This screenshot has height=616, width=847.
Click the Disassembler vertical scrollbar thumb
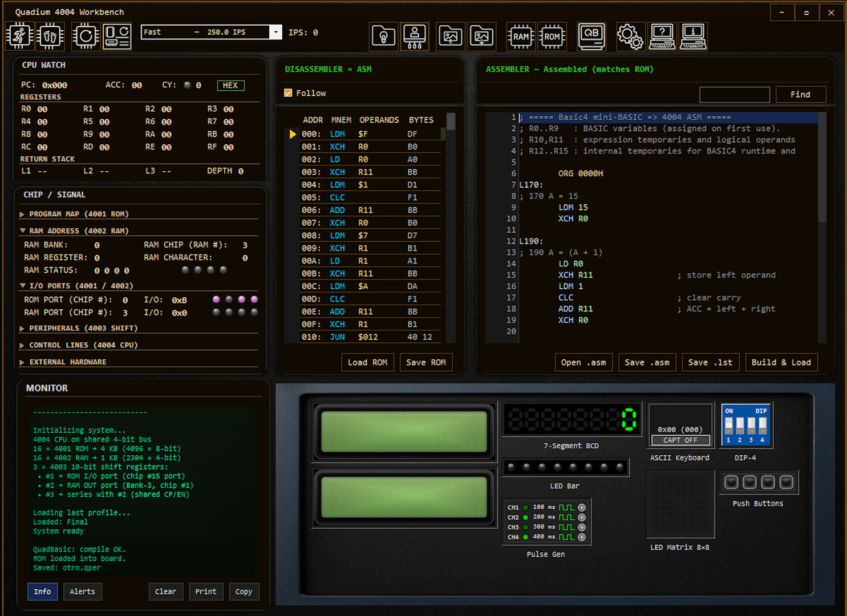coord(451,121)
